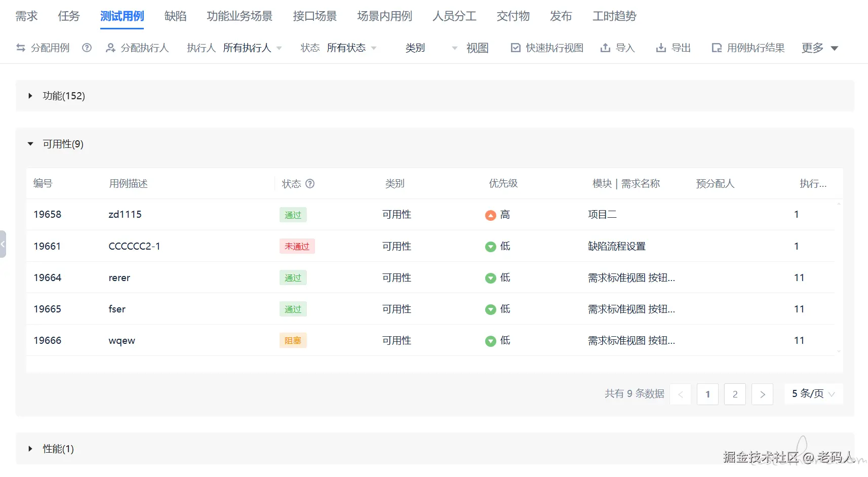Click the next page arrow button

762,394
